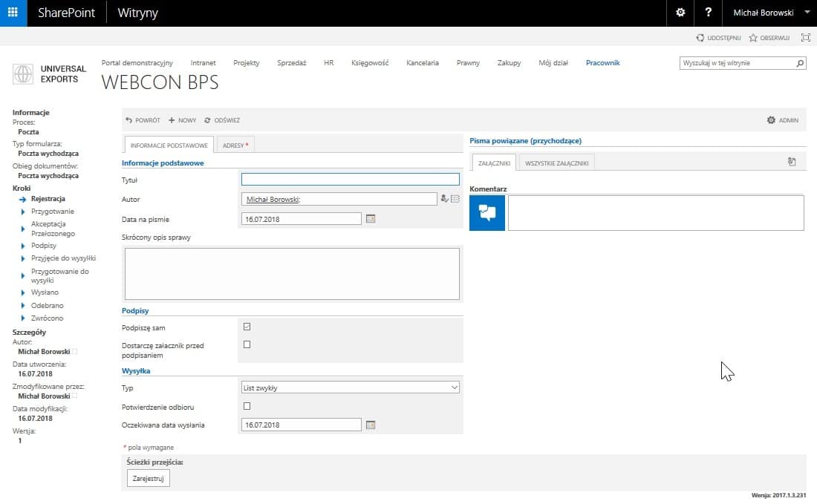Open Mój dział in top navigation

pos(553,63)
